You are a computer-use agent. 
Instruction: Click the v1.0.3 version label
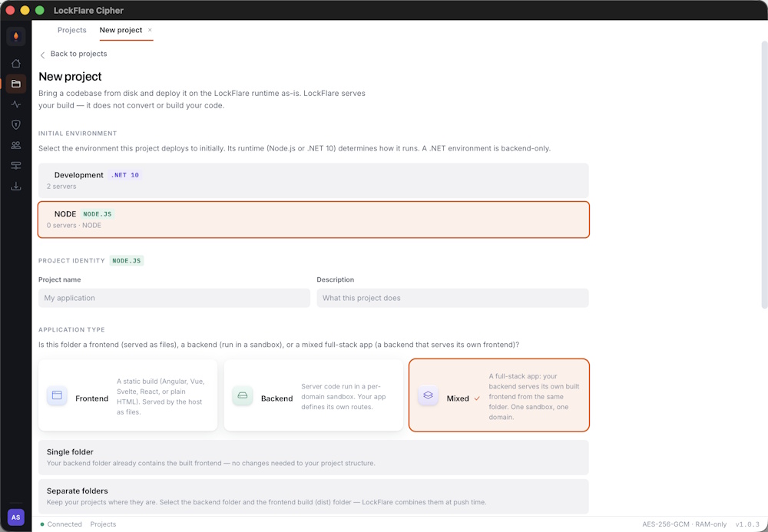tap(747, 524)
